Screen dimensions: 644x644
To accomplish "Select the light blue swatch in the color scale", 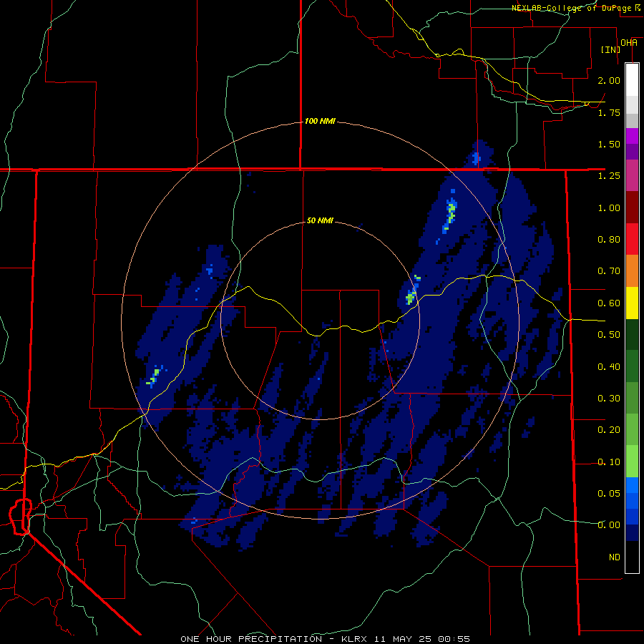I will (x=632, y=485).
